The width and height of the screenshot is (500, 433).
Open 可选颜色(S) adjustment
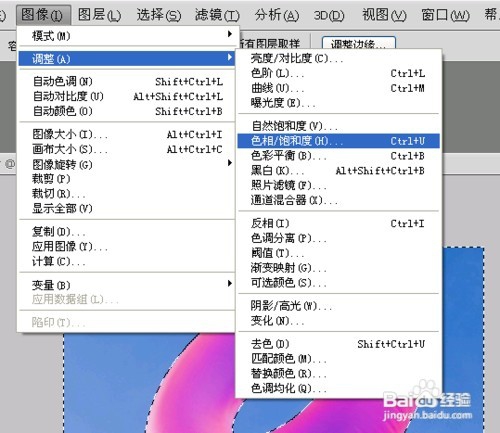339,283
